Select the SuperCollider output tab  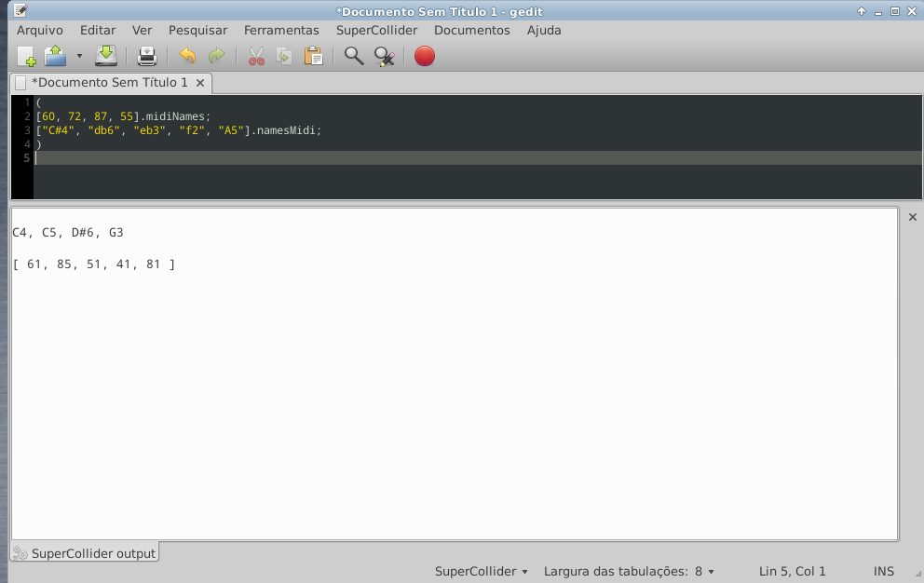(86, 553)
